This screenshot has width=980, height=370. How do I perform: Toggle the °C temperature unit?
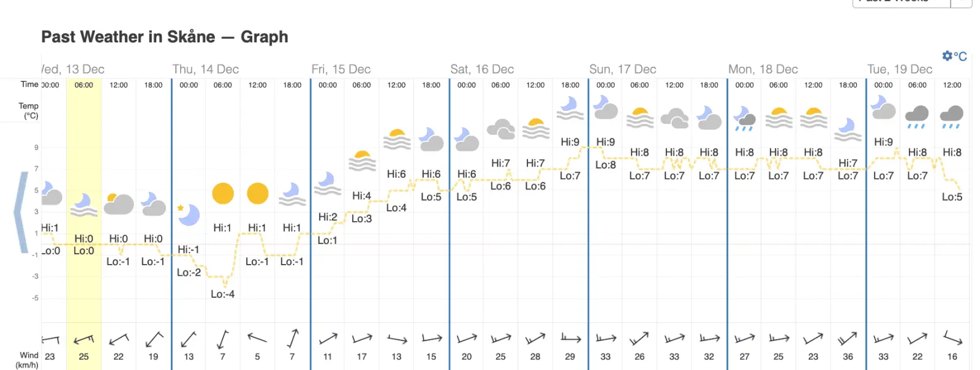click(960, 56)
